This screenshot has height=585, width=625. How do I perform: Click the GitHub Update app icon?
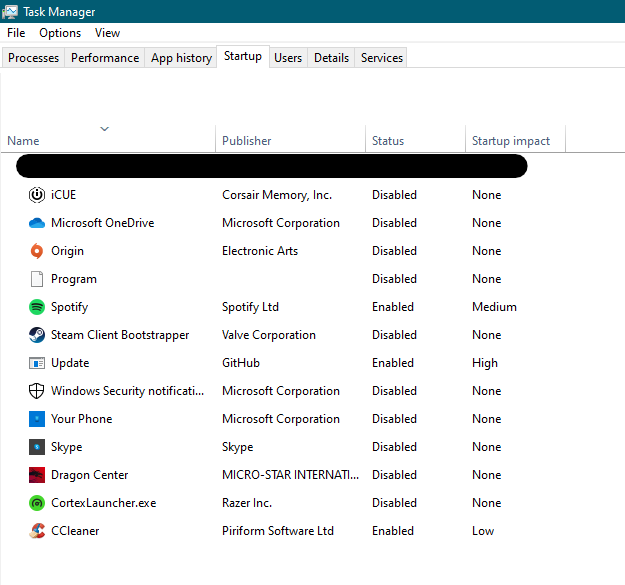[x=37, y=363]
